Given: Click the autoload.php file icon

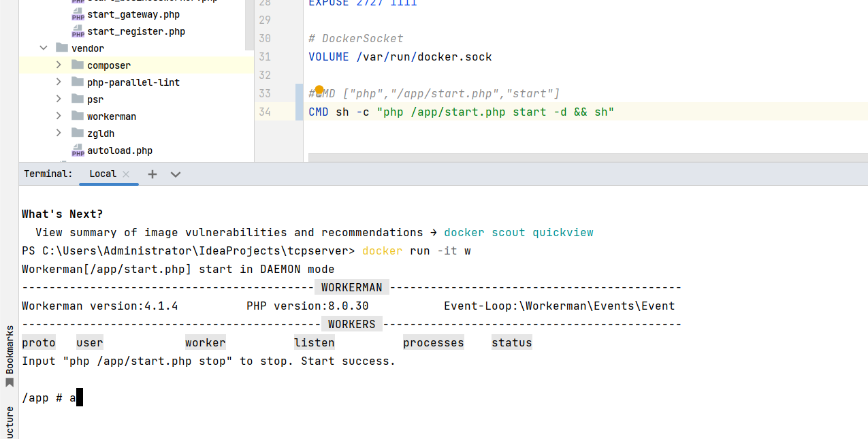Looking at the screenshot, I should 78,150.
